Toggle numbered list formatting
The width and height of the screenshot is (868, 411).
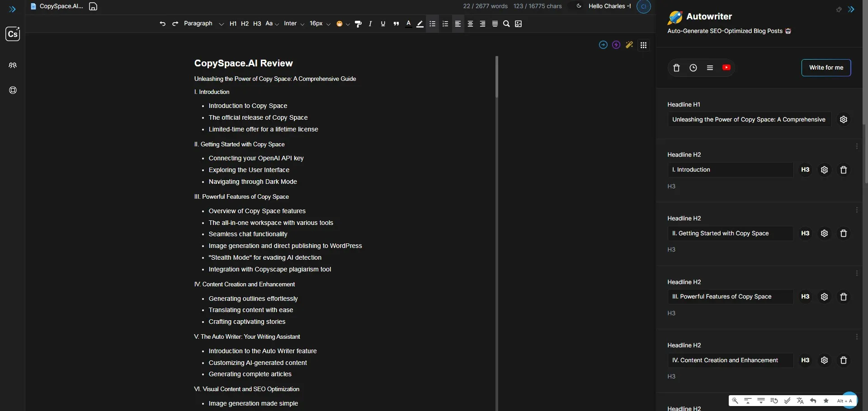pos(445,24)
